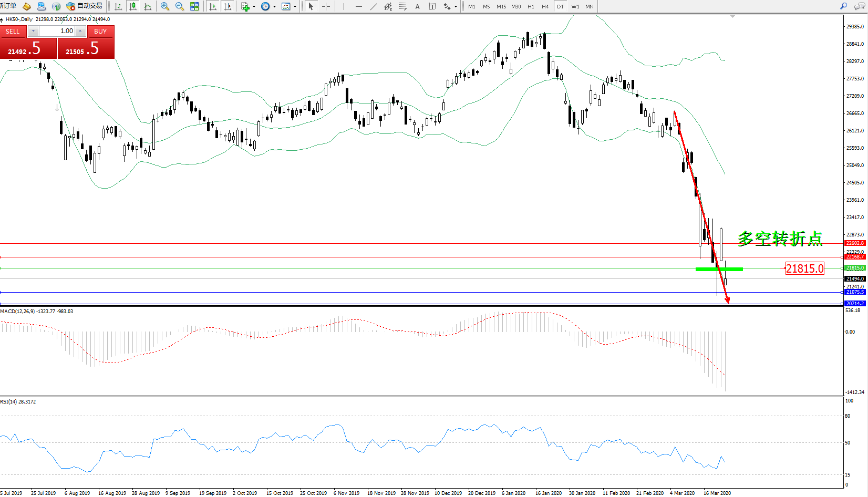Toggle AutoTrading (自动交易) button
The image size is (868, 497).
pyautogui.click(x=85, y=6)
